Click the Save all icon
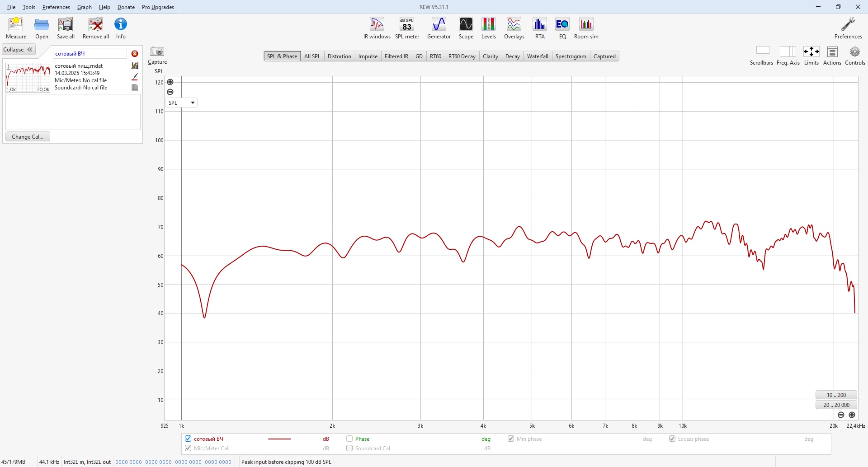This screenshot has width=868, height=467. point(66,28)
